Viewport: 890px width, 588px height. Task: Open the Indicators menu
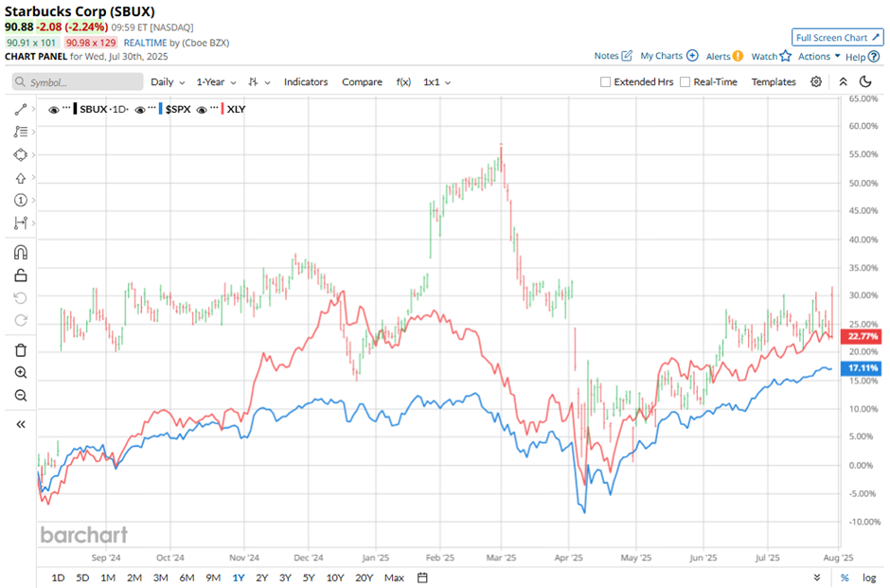pos(306,81)
